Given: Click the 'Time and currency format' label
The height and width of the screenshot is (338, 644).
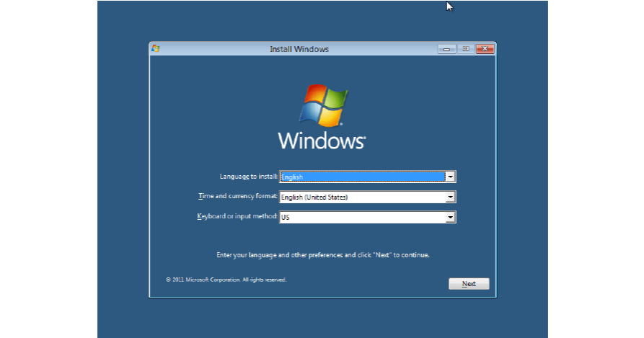Looking at the screenshot, I should click(x=237, y=196).
